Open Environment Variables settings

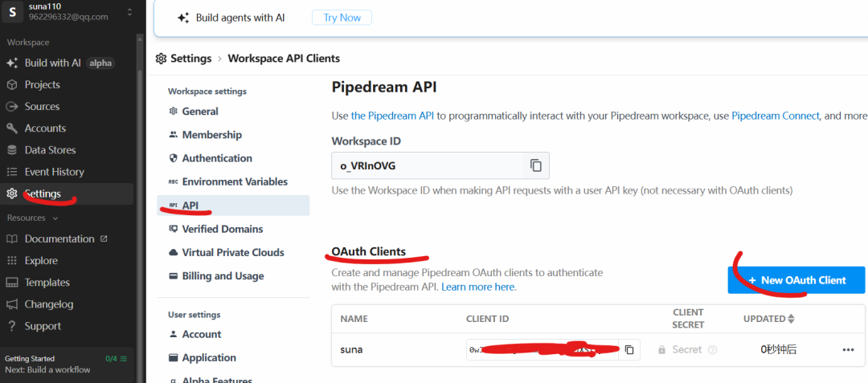point(233,181)
